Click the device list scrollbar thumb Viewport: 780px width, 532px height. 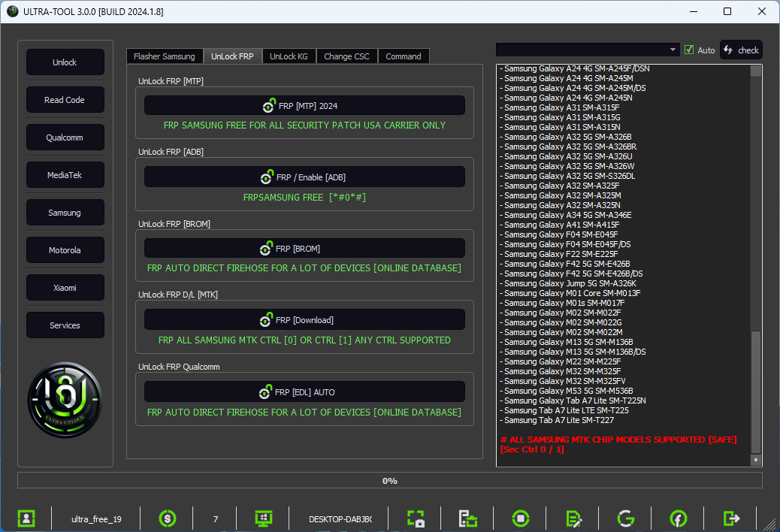coord(756,391)
